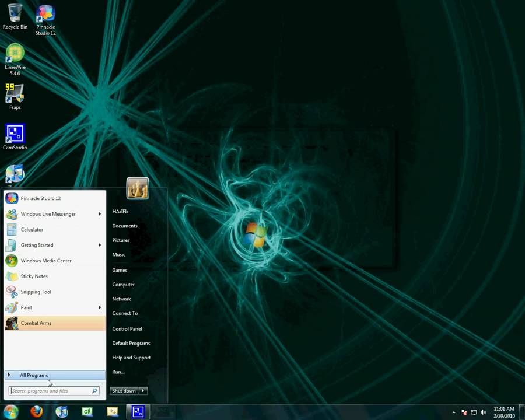Expand the Paint recent files arrow
Viewport: 525px width, 420px height.
pyautogui.click(x=100, y=307)
